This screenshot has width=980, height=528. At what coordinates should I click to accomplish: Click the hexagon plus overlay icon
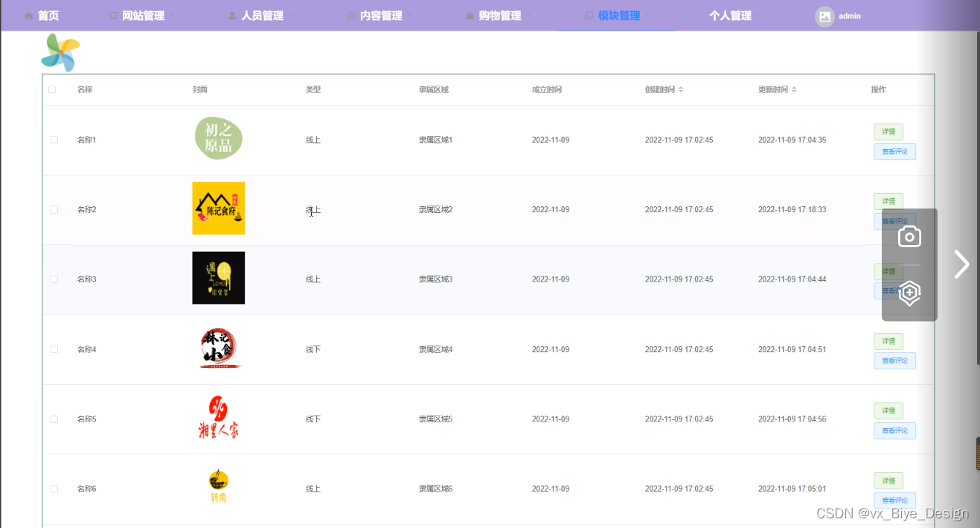tap(909, 293)
